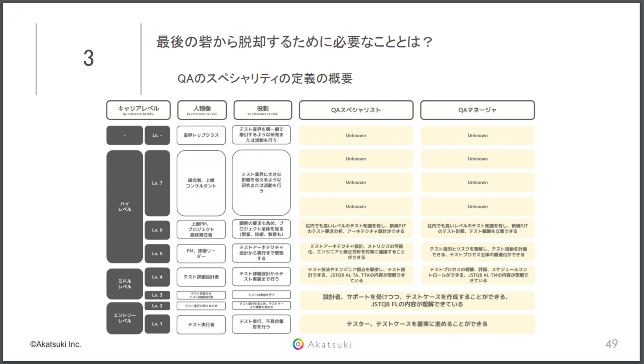Click the 上級PM、プロジェクト最終責任者 box
Screen dimensions: 644x364
[x=201, y=229]
